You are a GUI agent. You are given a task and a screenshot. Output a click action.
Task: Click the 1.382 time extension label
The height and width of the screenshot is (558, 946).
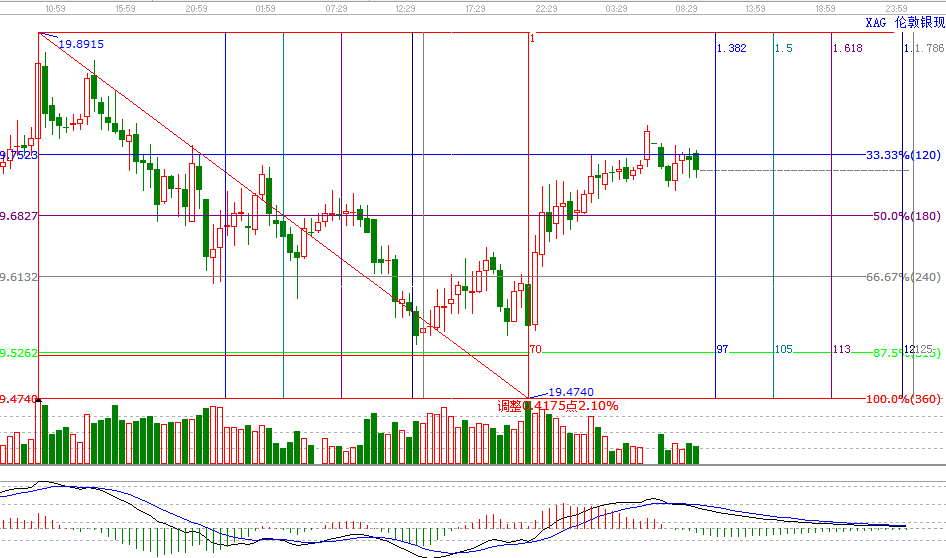pos(732,48)
